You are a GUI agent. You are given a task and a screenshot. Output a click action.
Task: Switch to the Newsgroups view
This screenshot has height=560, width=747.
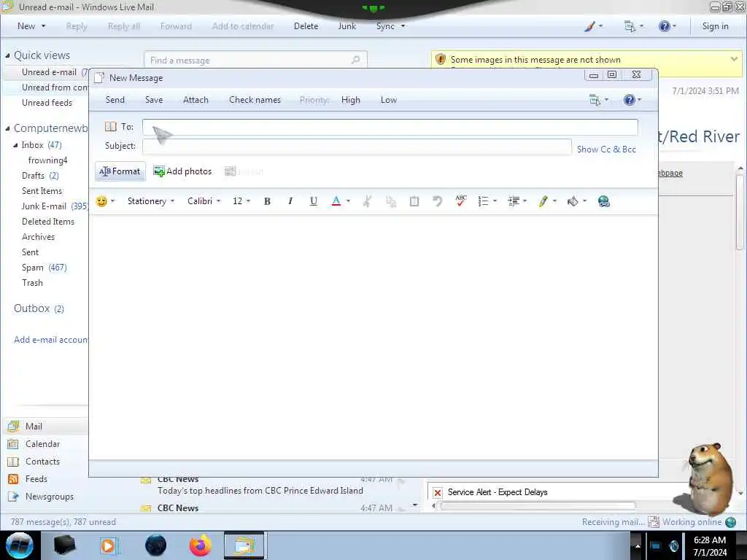[x=50, y=497]
